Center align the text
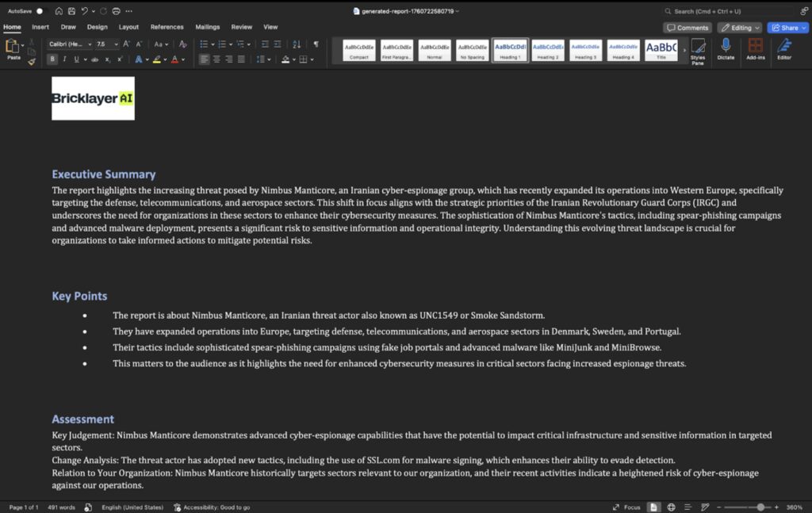812x513 pixels. (216, 59)
